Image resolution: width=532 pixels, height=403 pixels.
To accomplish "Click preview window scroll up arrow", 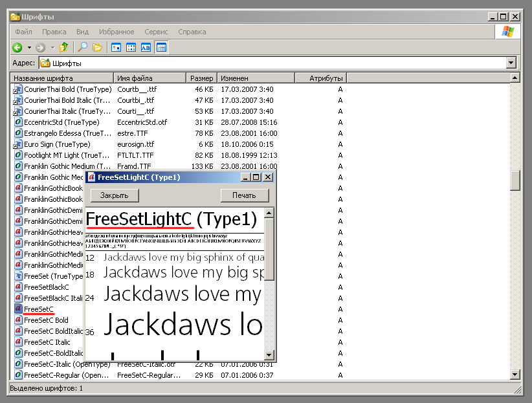I will coord(269,213).
